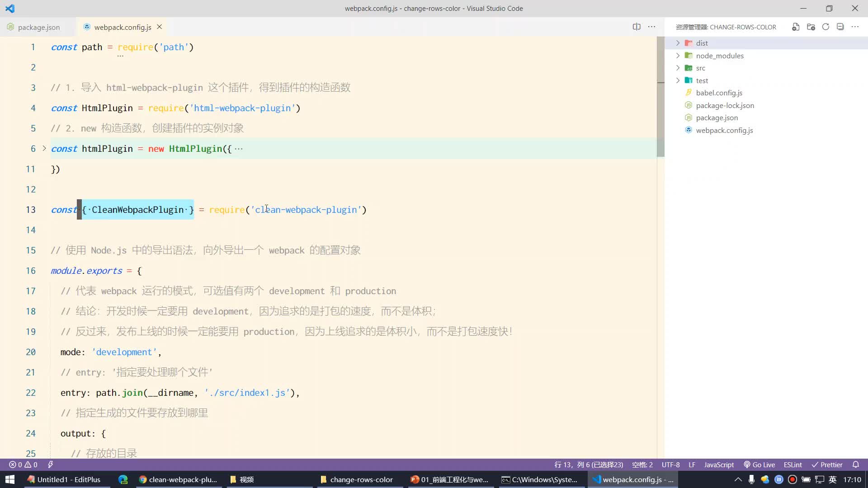
Task: Refresh the explorer file tree
Action: 826,27
